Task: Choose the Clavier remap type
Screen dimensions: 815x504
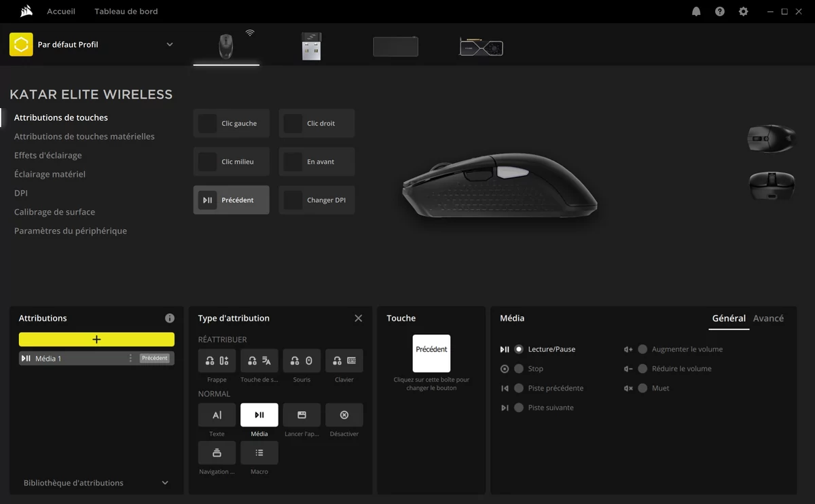Action: click(344, 361)
